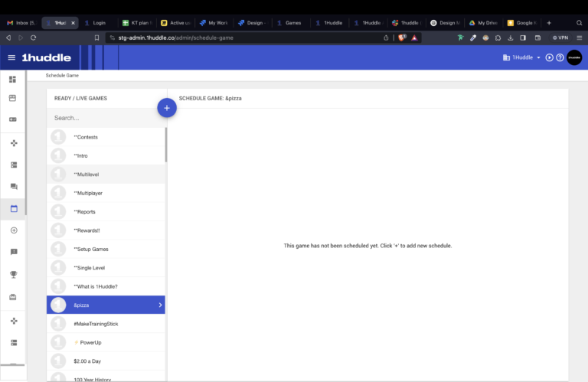The width and height of the screenshot is (588, 382).
Task: Open the user profile avatar
Action: point(574,57)
